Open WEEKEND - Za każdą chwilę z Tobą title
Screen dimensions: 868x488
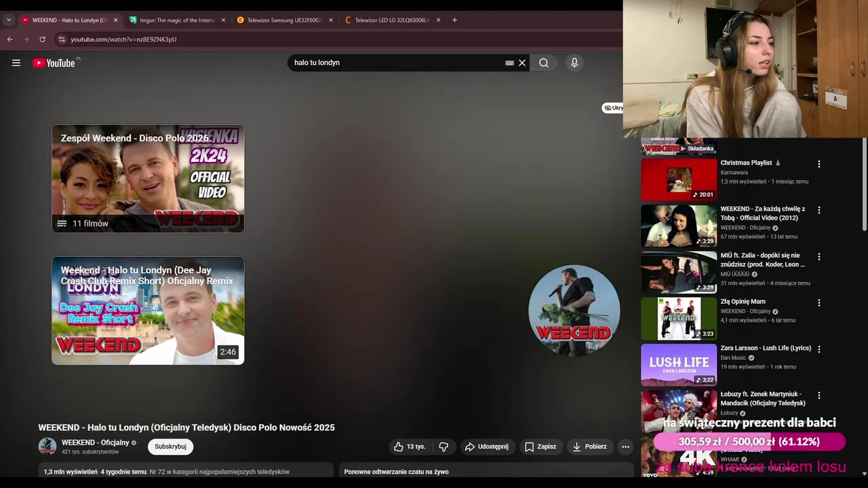[763, 213]
